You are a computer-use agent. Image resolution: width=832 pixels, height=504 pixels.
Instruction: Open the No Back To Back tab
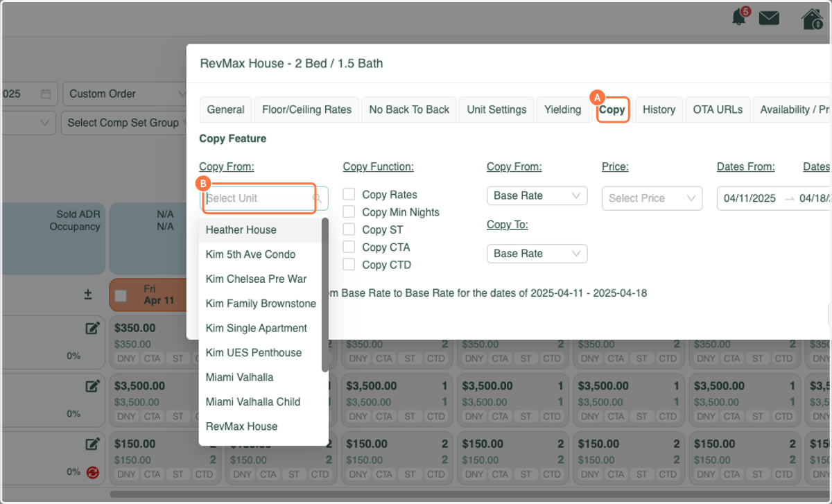tap(409, 110)
